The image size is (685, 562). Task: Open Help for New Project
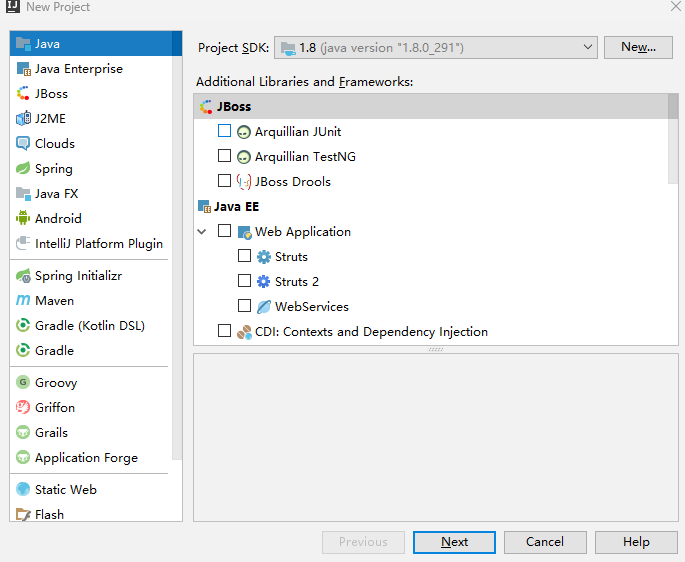(x=636, y=542)
